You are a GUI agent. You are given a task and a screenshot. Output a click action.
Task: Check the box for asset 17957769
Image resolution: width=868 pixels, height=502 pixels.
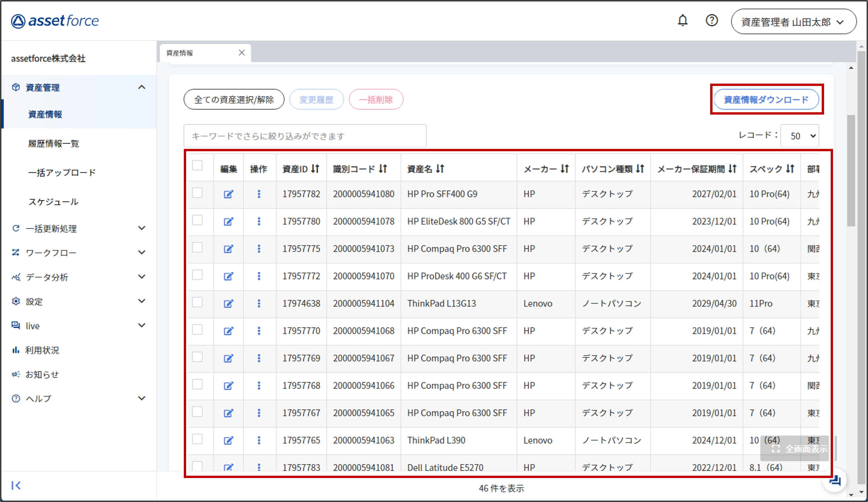[x=197, y=357]
